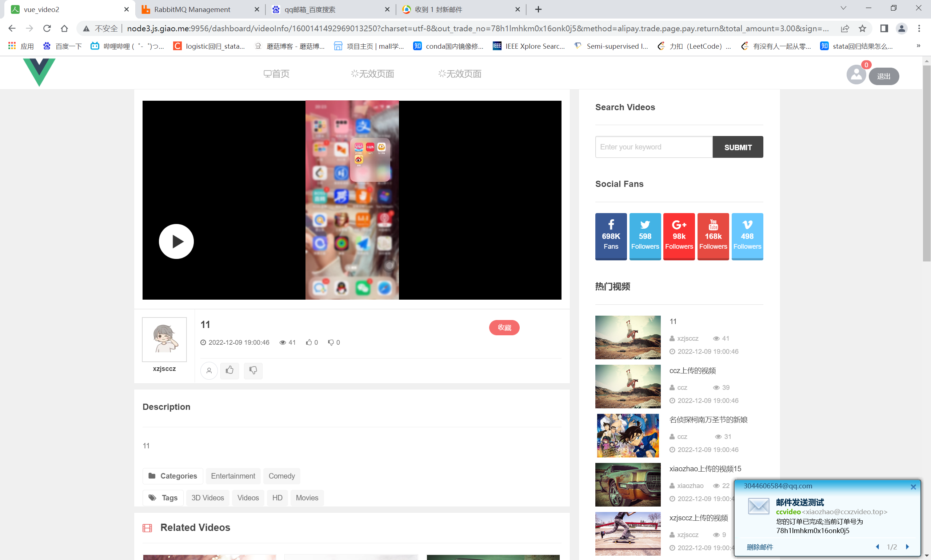Select the first 无效页面 menu item
The width and height of the screenshot is (931, 560).
click(x=372, y=74)
